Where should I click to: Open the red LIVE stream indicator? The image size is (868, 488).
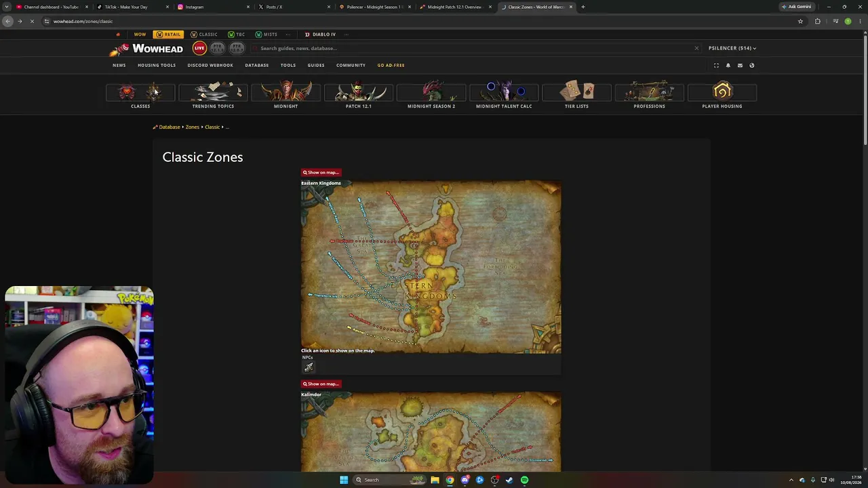point(199,48)
